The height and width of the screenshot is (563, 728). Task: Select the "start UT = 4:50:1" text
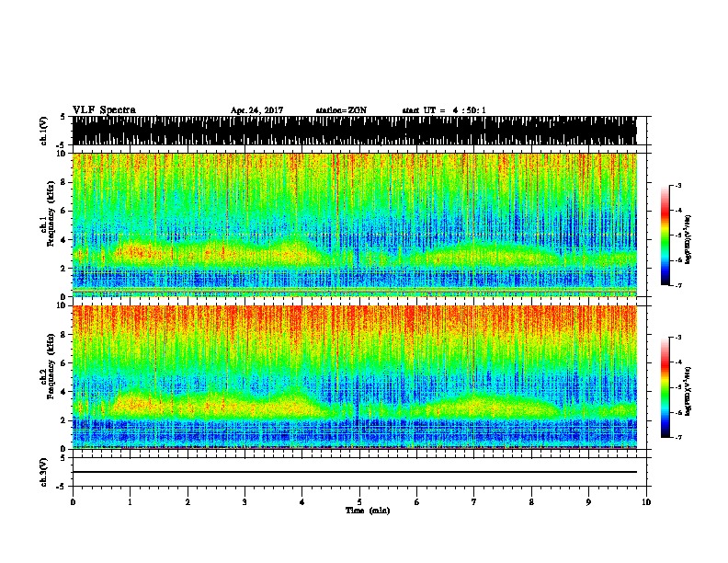coord(444,110)
